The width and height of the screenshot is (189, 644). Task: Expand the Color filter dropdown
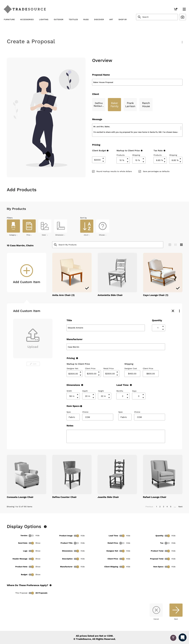pyautogui.click(x=45, y=235)
